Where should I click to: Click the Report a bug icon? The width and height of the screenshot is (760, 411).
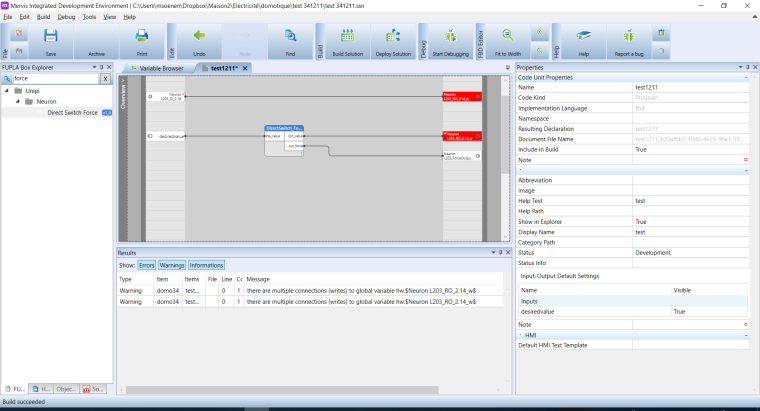pos(628,38)
